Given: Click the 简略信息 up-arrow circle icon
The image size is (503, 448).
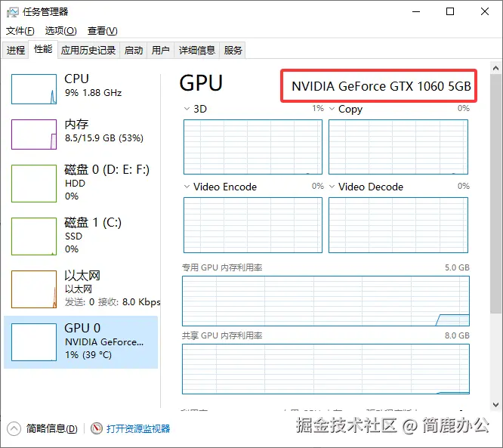Looking at the screenshot, I should [x=14, y=429].
